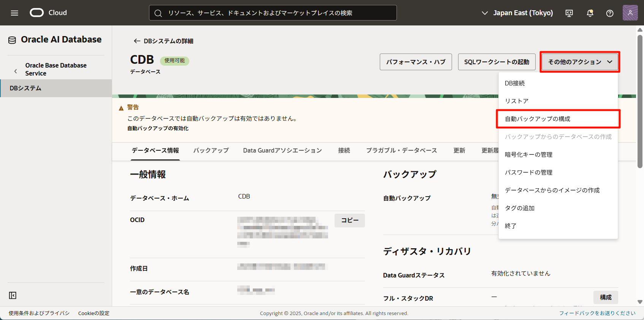Open the Japan East (Tokyo) region selector
The width and height of the screenshot is (644, 320).
[517, 13]
